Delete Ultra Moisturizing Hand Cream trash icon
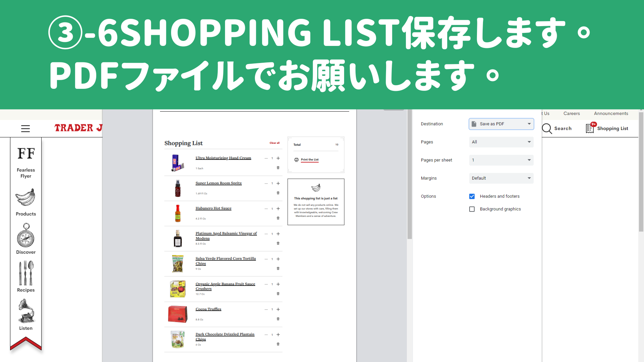 point(278,168)
